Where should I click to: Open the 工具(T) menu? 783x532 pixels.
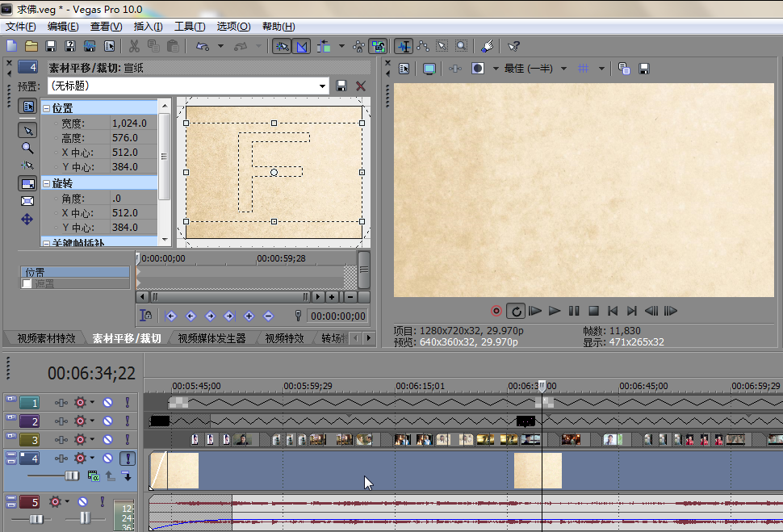(189, 27)
